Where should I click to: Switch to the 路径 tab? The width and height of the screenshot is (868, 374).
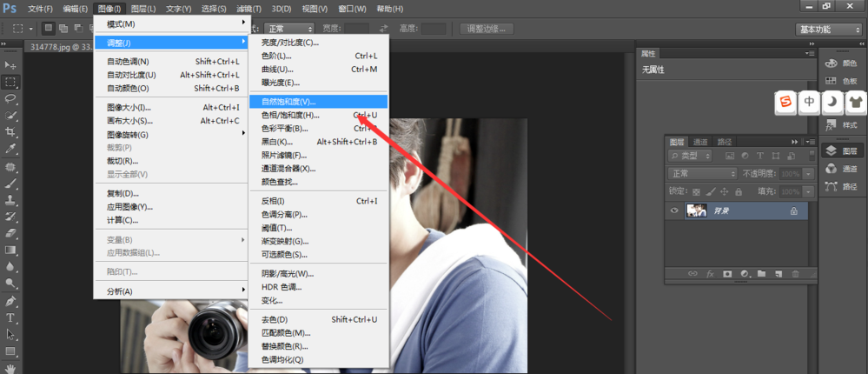(x=724, y=142)
